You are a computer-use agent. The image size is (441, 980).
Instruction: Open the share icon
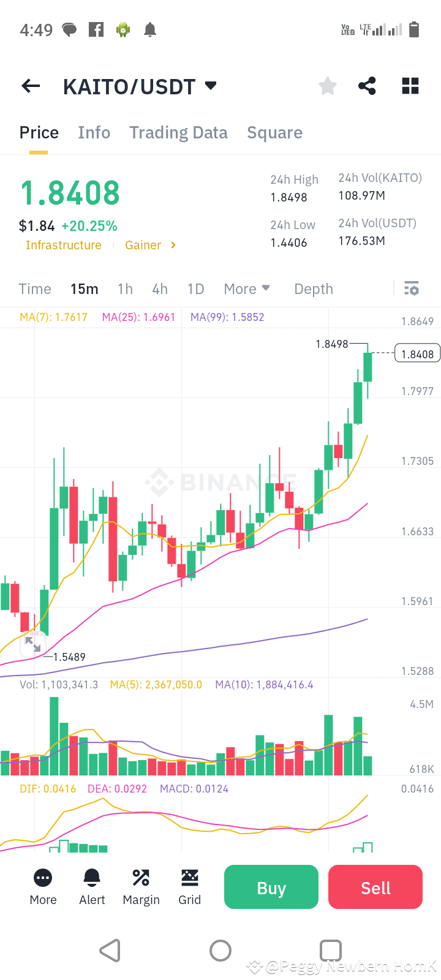367,86
